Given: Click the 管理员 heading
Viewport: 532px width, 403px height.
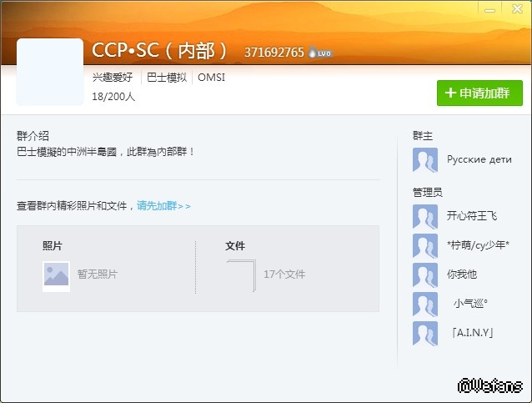Looking at the screenshot, I should [x=428, y=193].
